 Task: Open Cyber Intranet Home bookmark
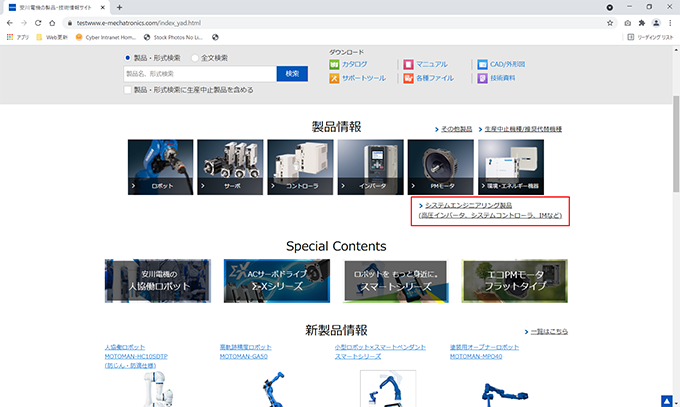coord(106,37)
